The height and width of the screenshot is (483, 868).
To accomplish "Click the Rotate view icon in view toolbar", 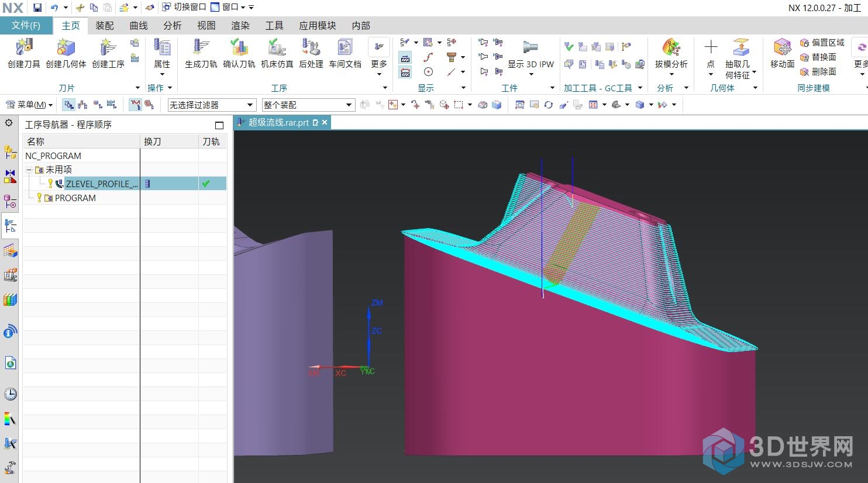I will click(x=548, y=105).
